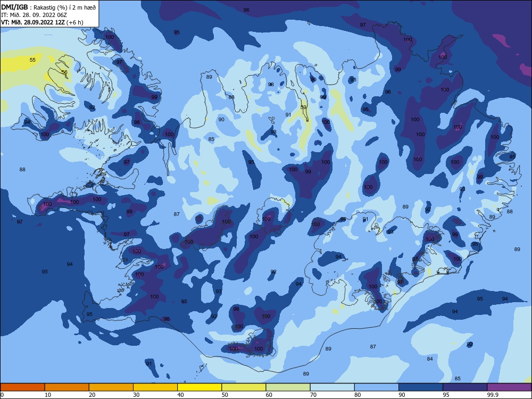This screenshot has width=532, height=399.
Task: Click the '59' humidity value on the map
Action: pos(303,107)
